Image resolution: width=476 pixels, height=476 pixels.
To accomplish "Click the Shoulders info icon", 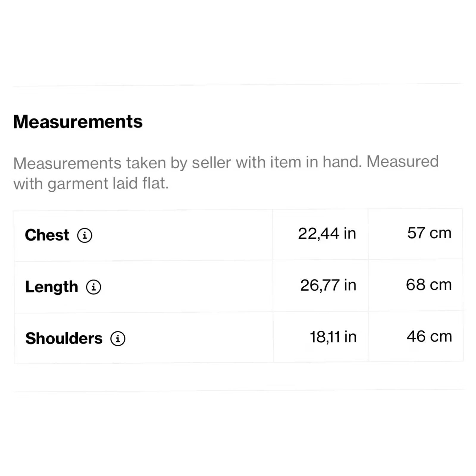I will click(x=118, y=339).
